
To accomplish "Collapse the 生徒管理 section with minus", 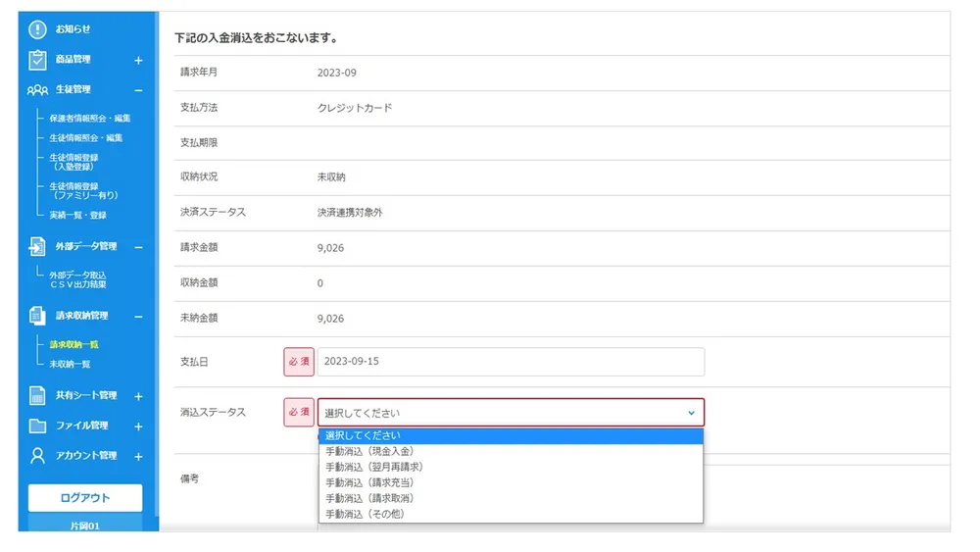I will (138, 90).
